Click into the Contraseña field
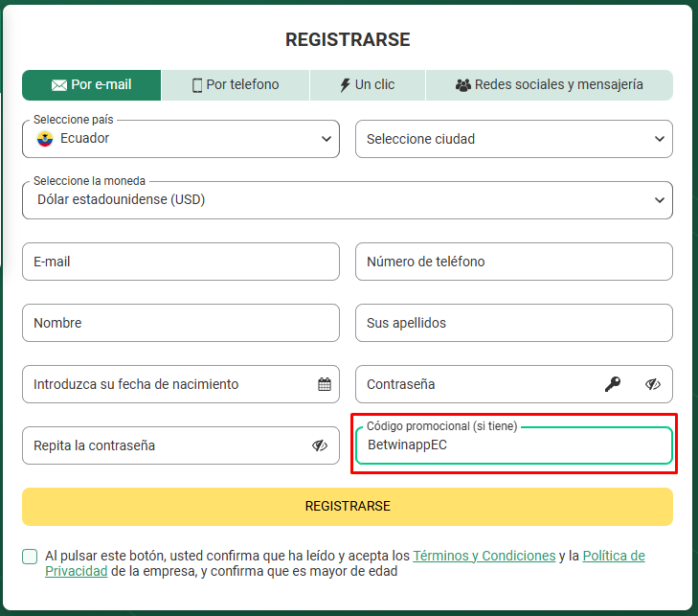 click(x=514, y=384)
